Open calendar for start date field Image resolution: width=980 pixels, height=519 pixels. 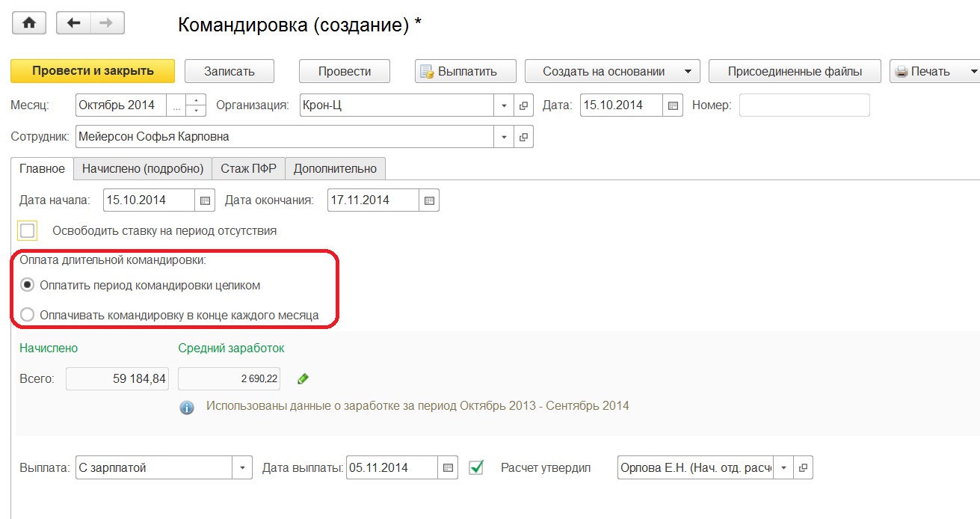point(205,200)
